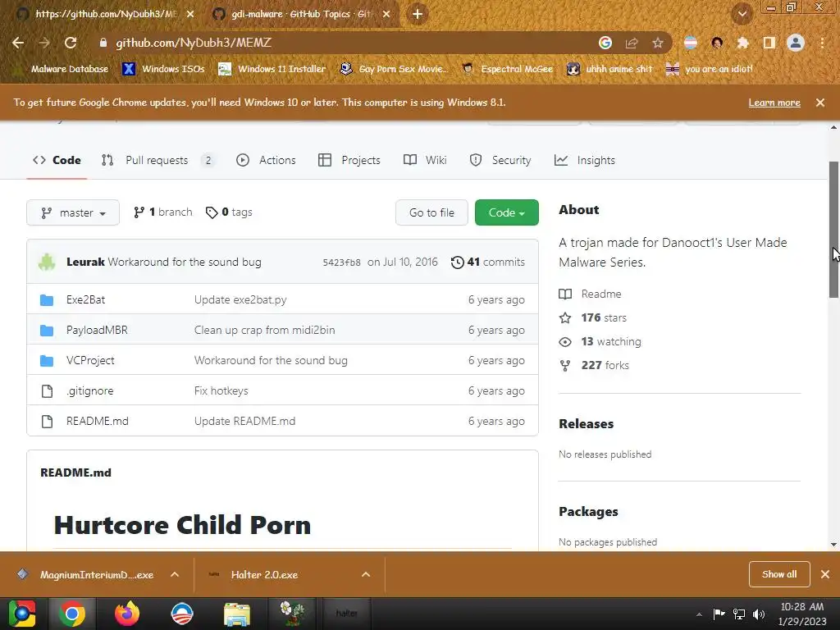Click the share page icon in address bar
This screenshot has height=630, width=840.
click(x=632, y=43)
